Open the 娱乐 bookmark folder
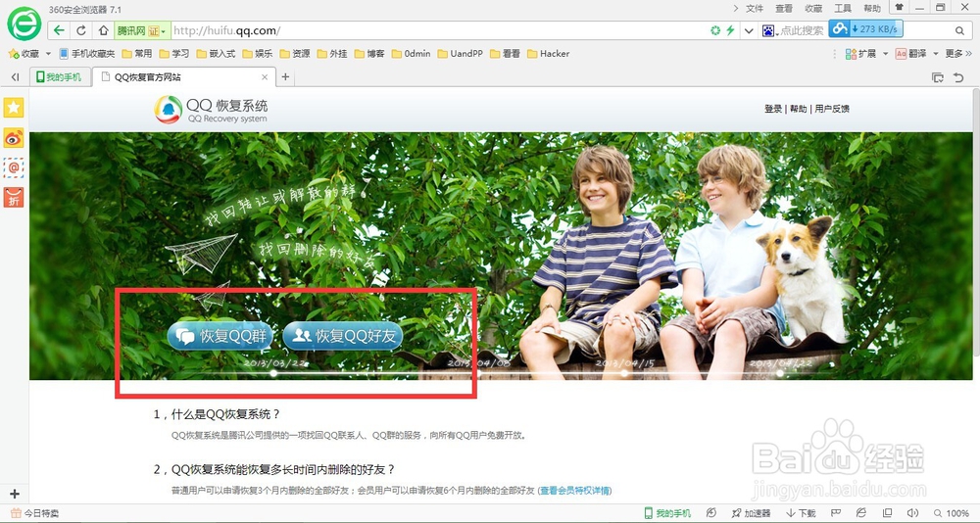This screenshot has height=523, width=980. pyautogui.click(x=258, y=54)
